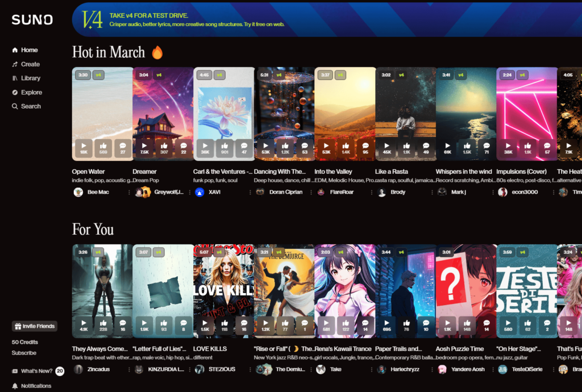Play the Like a Rasta track

coord(386,146)
